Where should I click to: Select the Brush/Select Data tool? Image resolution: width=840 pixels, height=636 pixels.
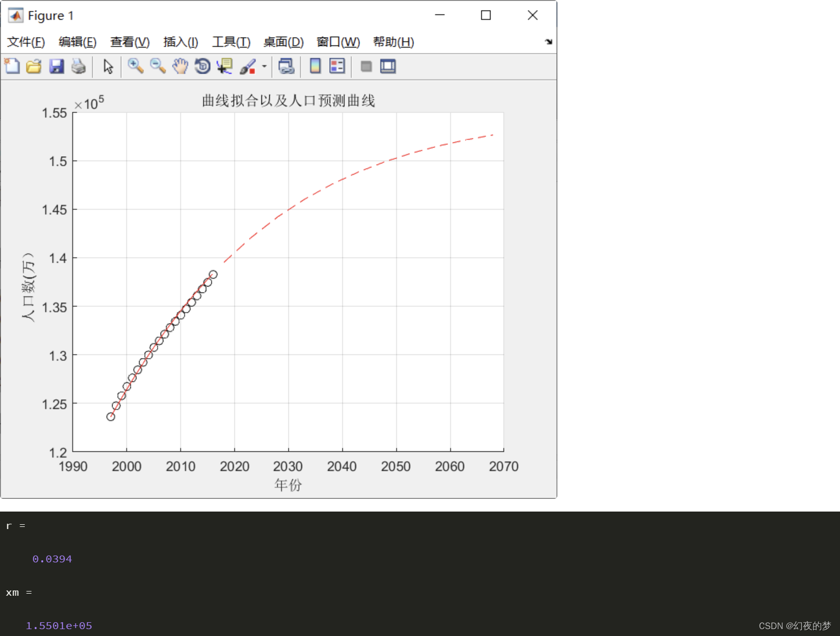tap(248, 66)
